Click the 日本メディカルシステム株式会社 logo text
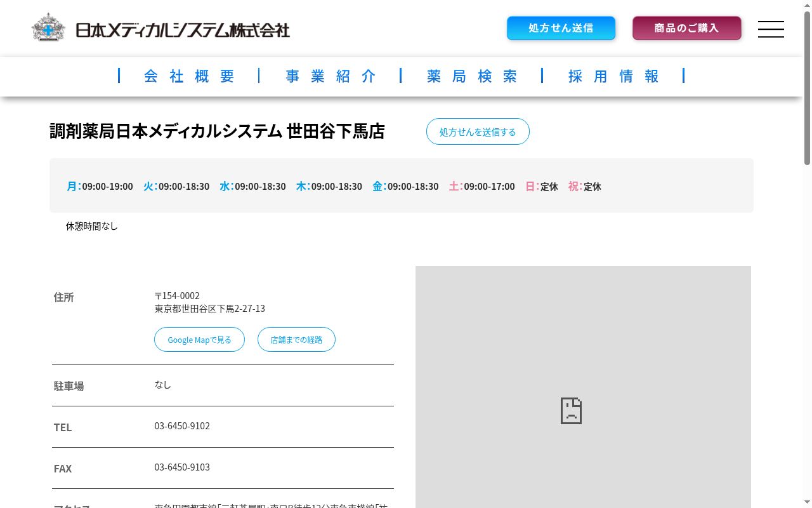The height and width of the screenshot is (508, 812). 183,30
